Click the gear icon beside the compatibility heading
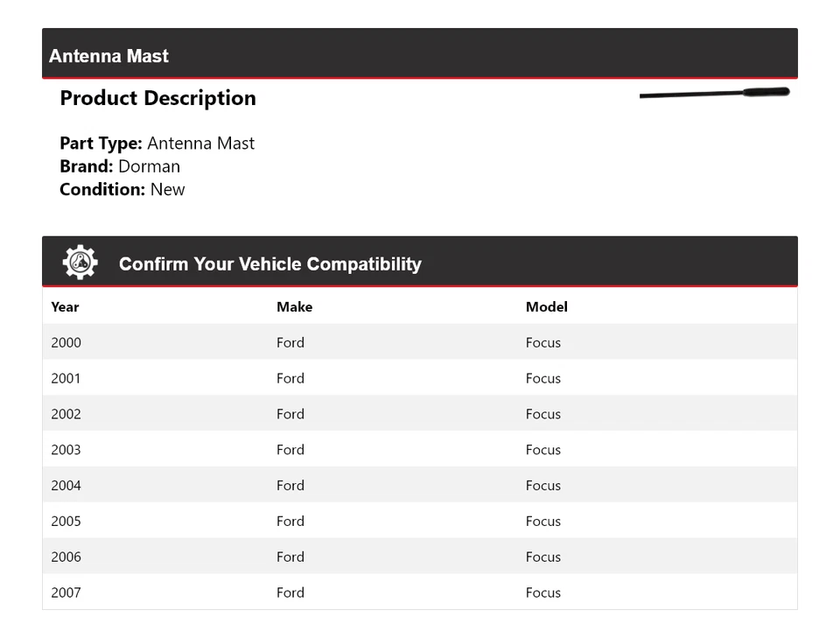Image resolution: width=840 pixels, height=638 pixels. click(80, 263)
